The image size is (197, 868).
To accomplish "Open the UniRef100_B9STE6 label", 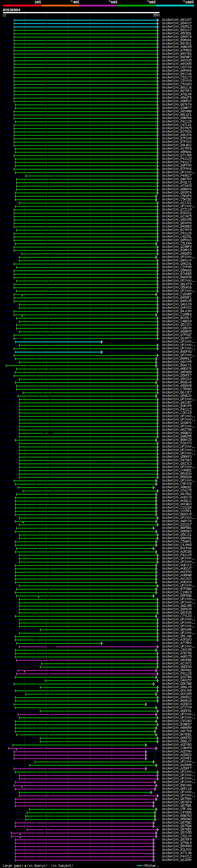I will pyautogui.click(x=177, y=54).
